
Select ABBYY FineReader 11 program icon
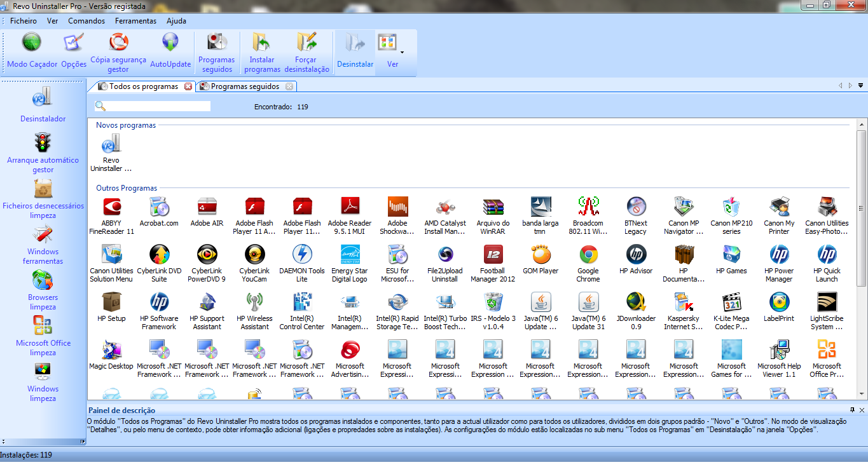pyautogui.click(x=111, y=216)
